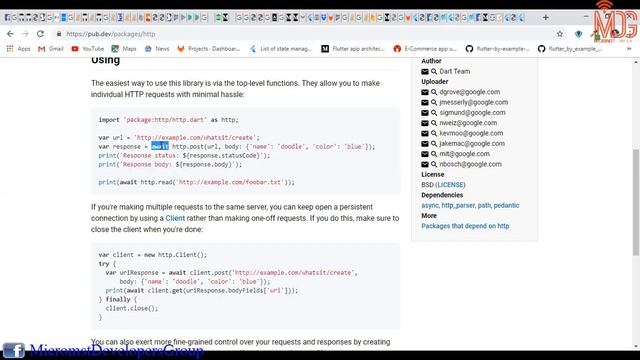Open the http_parser dependency link

pos(458,205)
